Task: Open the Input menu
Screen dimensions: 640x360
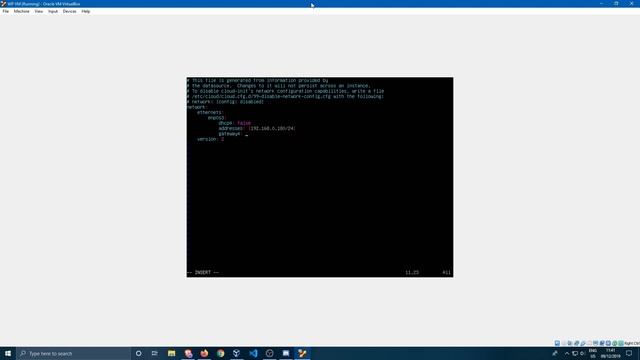Action: pyautogui.click(x=53, y=11)
